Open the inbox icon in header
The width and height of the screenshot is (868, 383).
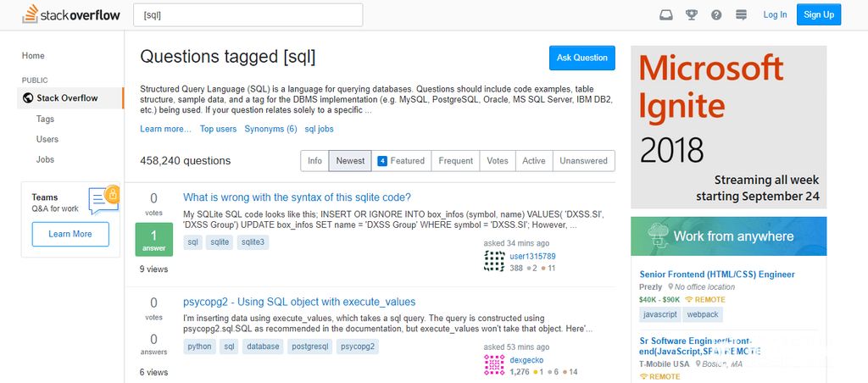coord(666,15)
